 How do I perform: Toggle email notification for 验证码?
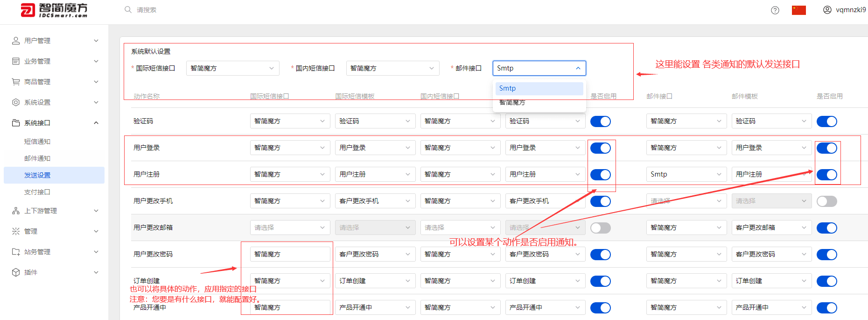[x=827, y=121]
